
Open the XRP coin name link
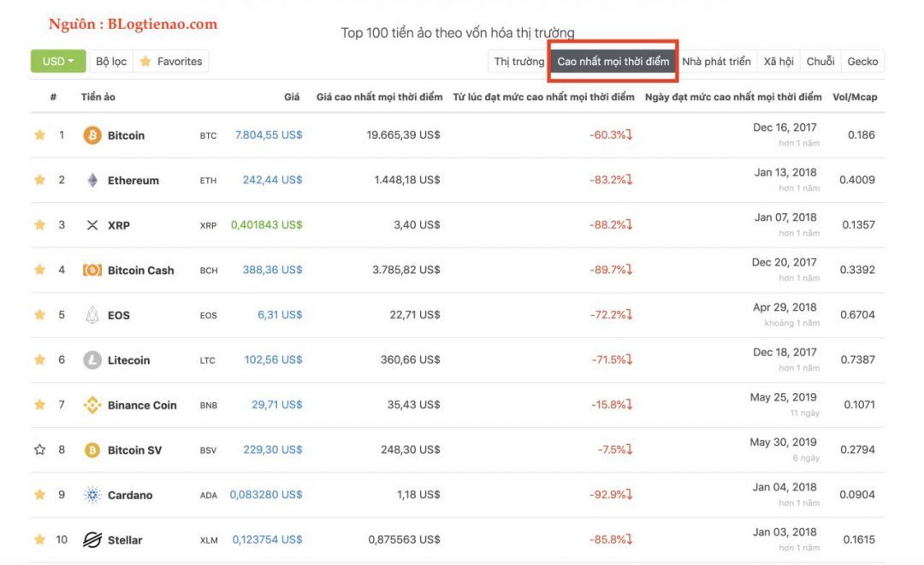pos(118,225)
